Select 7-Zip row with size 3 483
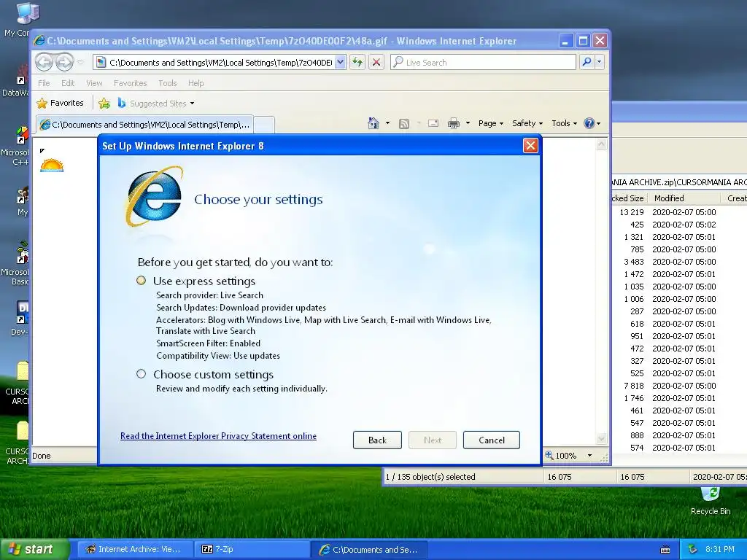Screen dimensions: 747x560 tap(679, 262)
